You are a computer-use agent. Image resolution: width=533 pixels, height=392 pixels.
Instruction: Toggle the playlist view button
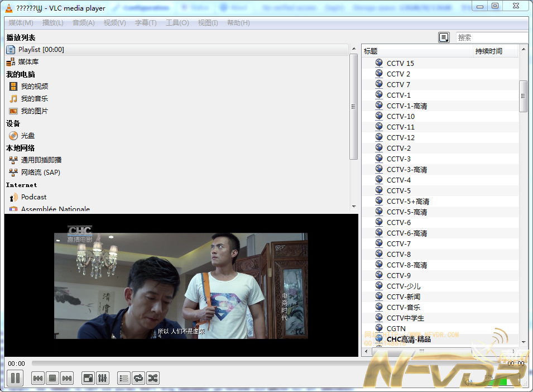pos(124,378)
